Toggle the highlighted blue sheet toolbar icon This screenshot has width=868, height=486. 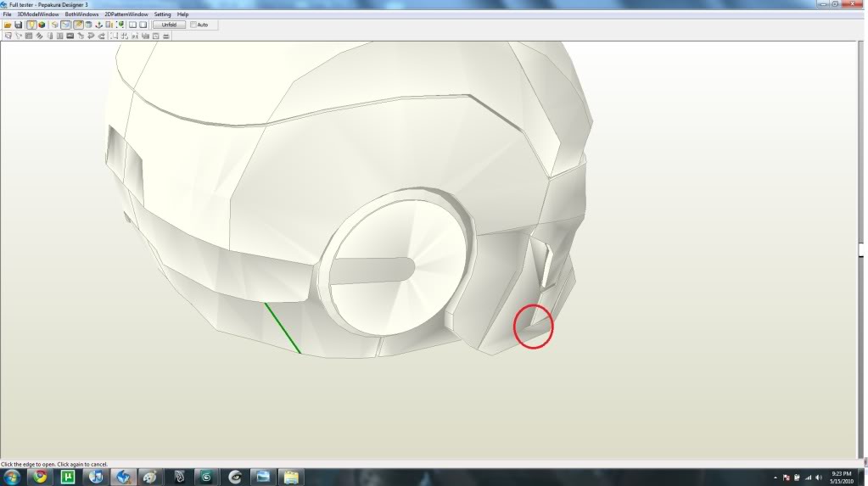click(65, 25)
